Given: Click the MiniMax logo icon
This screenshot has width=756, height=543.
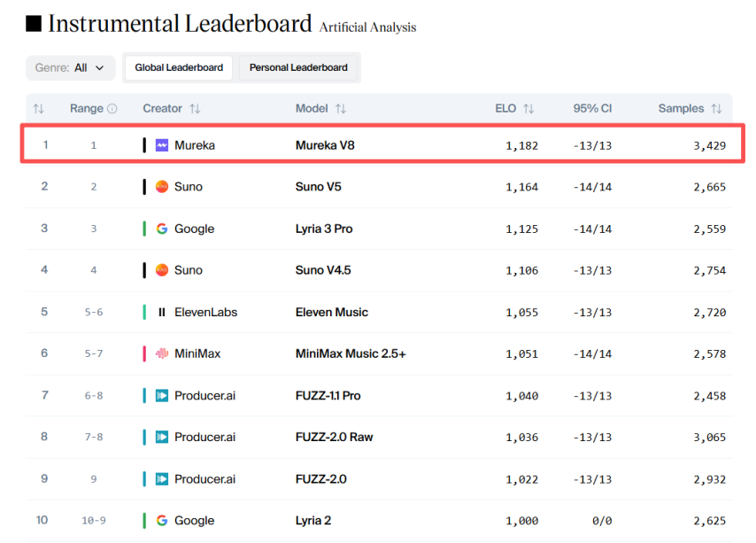Looking at the screenshot, I should 162,353.
